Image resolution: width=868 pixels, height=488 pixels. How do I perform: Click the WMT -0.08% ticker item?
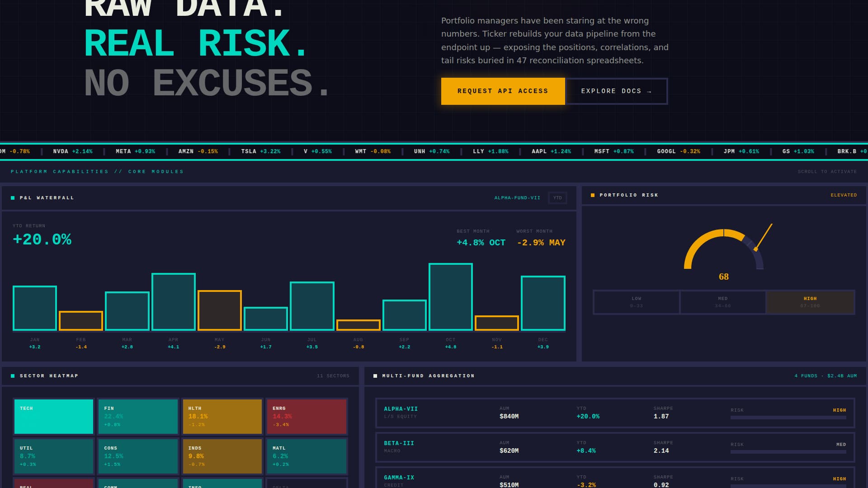pos(373,151)
